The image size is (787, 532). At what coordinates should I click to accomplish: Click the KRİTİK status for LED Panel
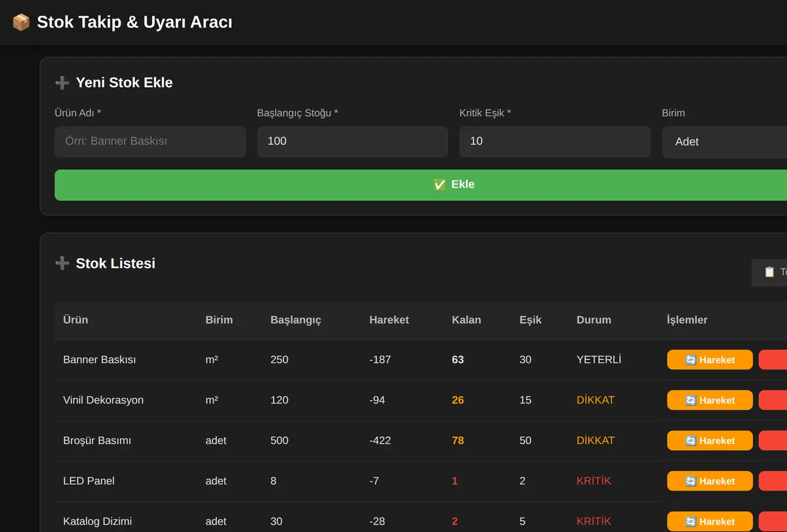[x=594, y=481]
